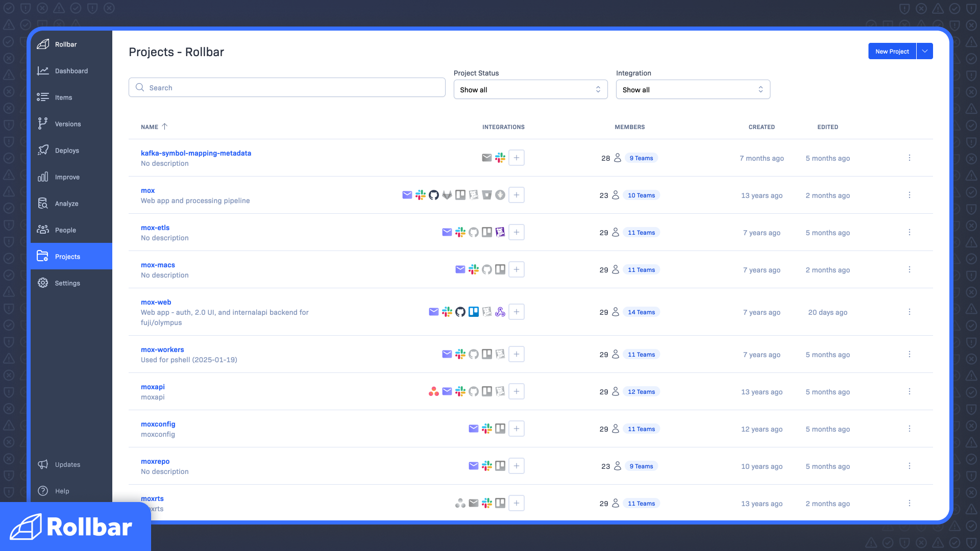Expand the Project Status dropdown
This screenshot has width=980, height=551.
[530, 89]
